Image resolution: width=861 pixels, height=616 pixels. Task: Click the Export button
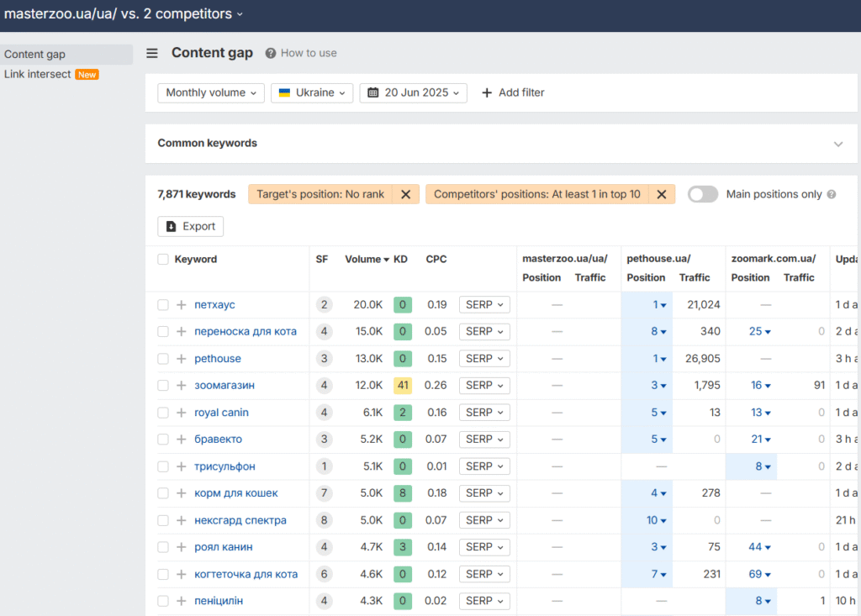190,226
